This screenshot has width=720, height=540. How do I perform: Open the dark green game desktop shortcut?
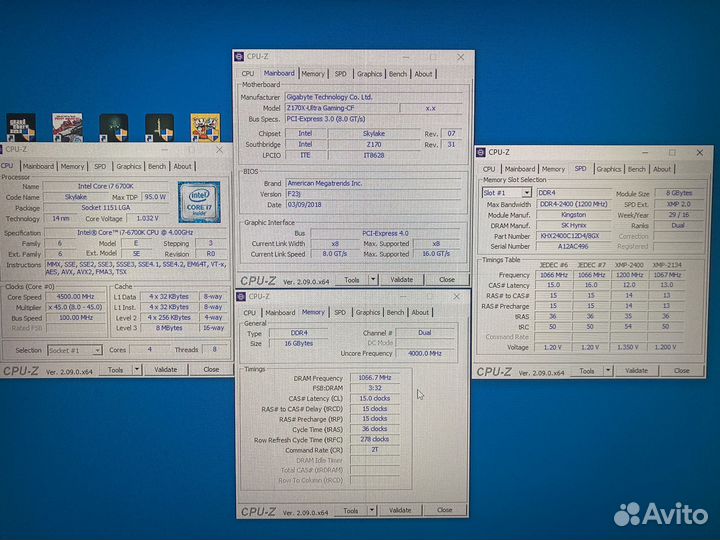pos(113,127)
